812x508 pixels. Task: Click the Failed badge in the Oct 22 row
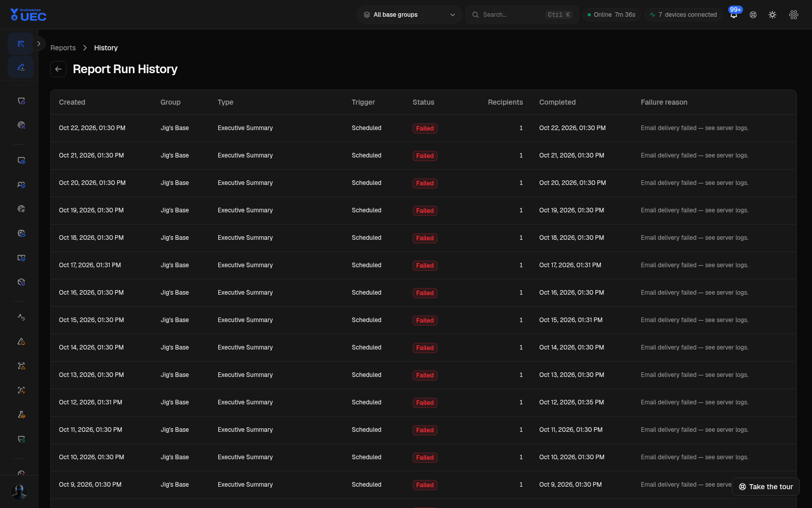pos(425,129)
